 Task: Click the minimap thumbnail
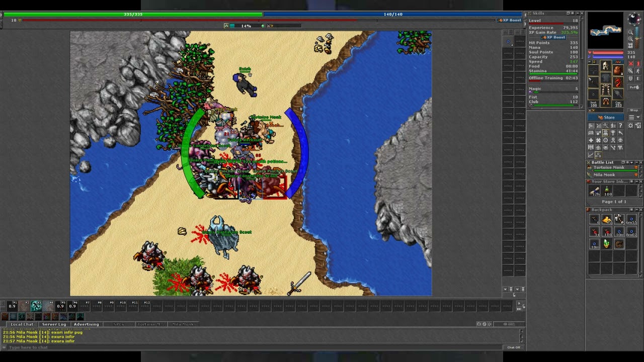(x=606, y=30)
